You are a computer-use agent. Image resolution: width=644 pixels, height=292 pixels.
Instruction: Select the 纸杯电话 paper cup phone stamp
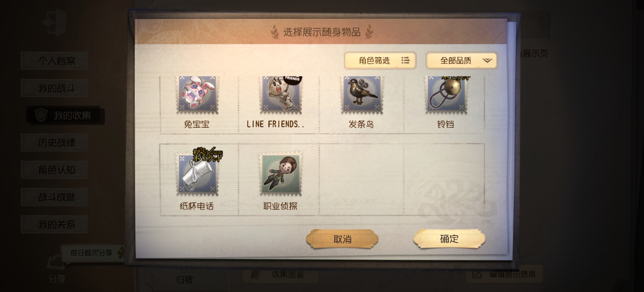point(197,173)
